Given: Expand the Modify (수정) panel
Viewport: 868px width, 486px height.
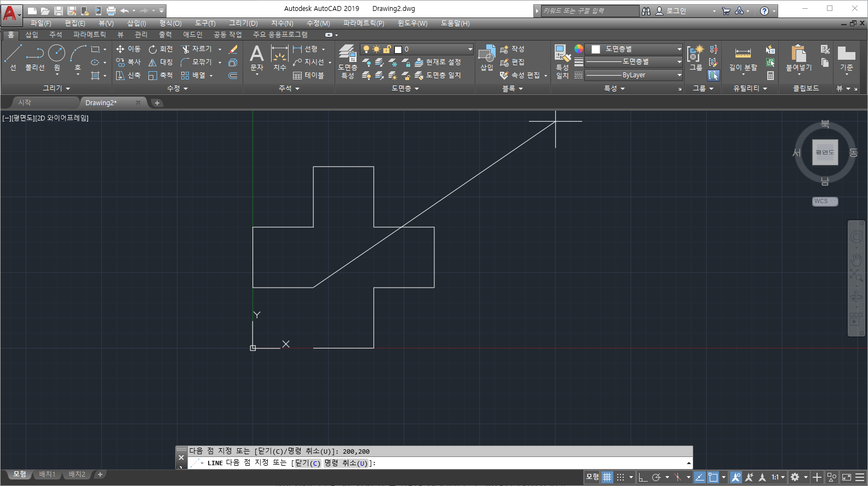Looking at the screenshot, I should [x=177, y=88].
